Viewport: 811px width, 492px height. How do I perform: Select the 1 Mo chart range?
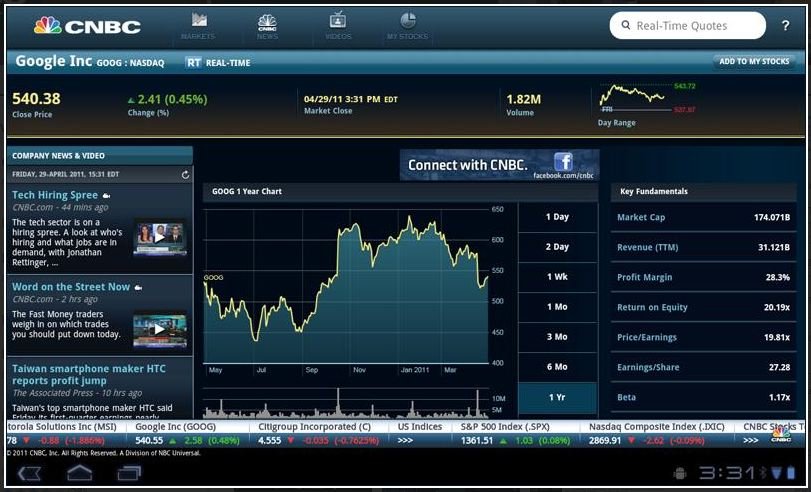pos(557,307)
